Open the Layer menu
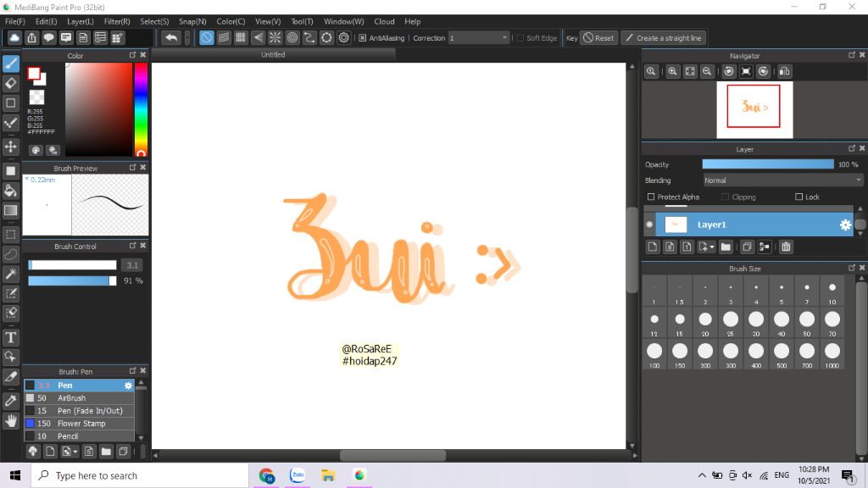The height and width of the screenshot is (488, 868). click(x=81, y=21)
